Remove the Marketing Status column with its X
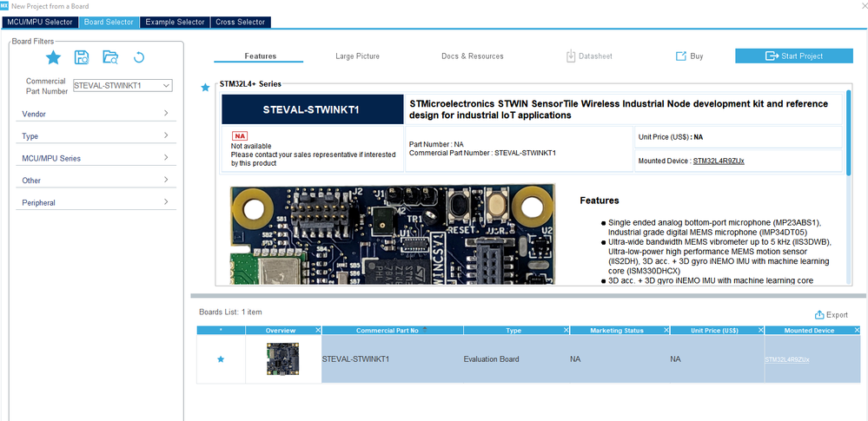 tap(666, 330)
